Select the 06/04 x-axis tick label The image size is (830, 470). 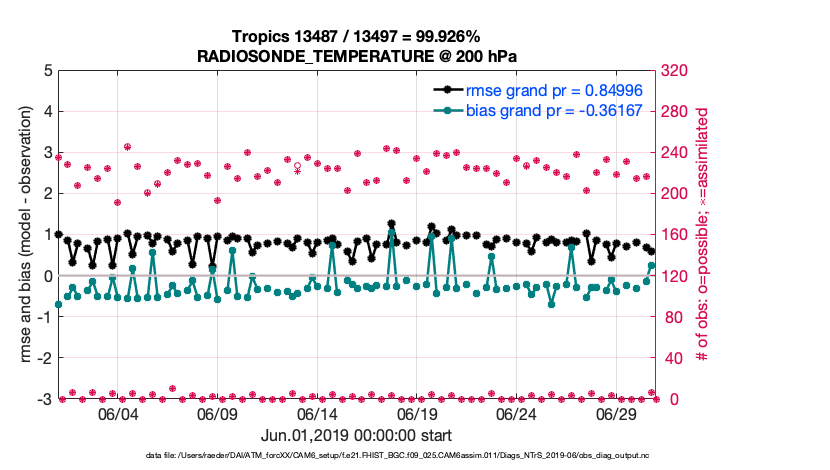(117, 414)
